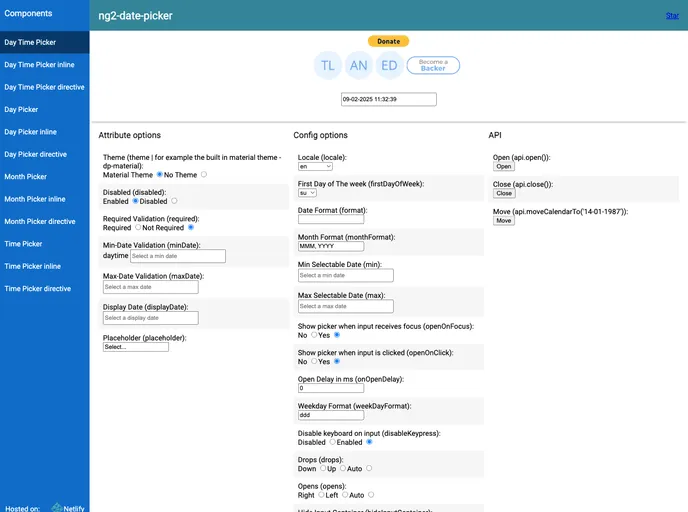Click the AN backer avatar

[x=358, y=65]
